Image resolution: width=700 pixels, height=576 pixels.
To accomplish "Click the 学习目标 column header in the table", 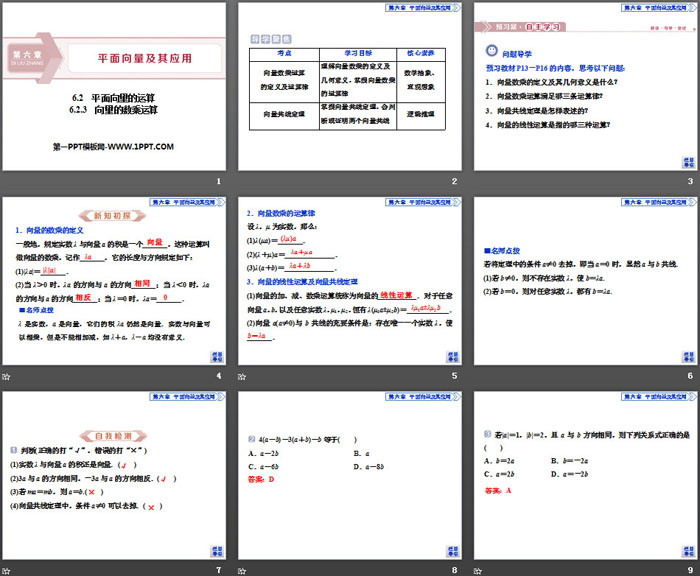I will [348, 52].
